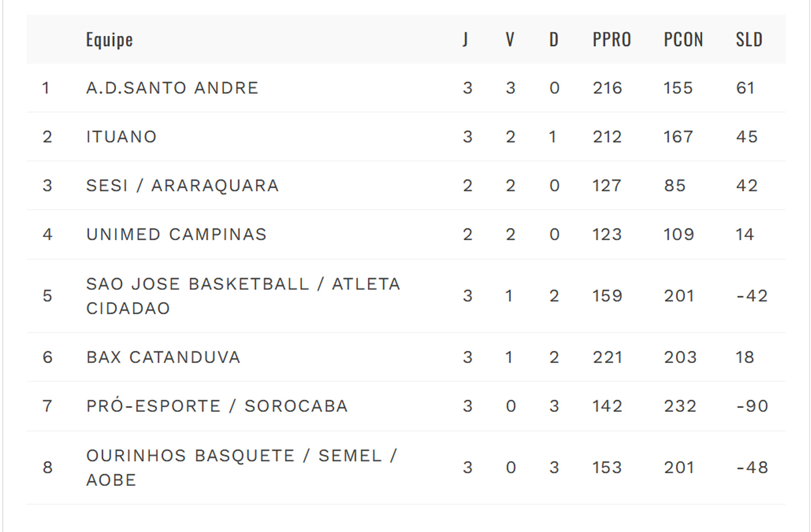Click rank number 8 cell
The image size is (811, 532).
tap(47, 467)
